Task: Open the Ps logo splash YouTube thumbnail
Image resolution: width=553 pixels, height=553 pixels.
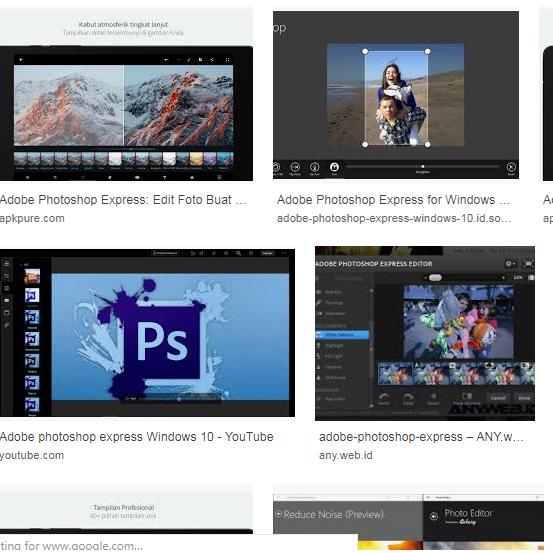Action: point(147,333)
